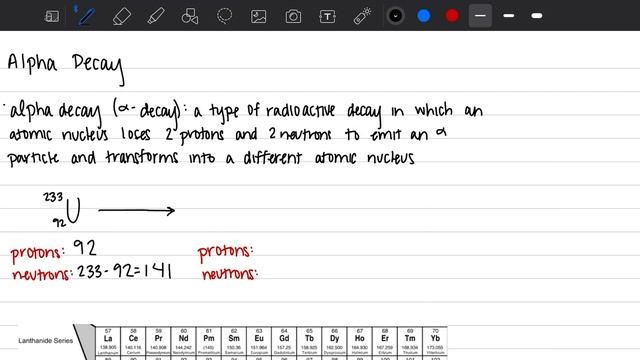Open the Camera tool

pos(293,16)
